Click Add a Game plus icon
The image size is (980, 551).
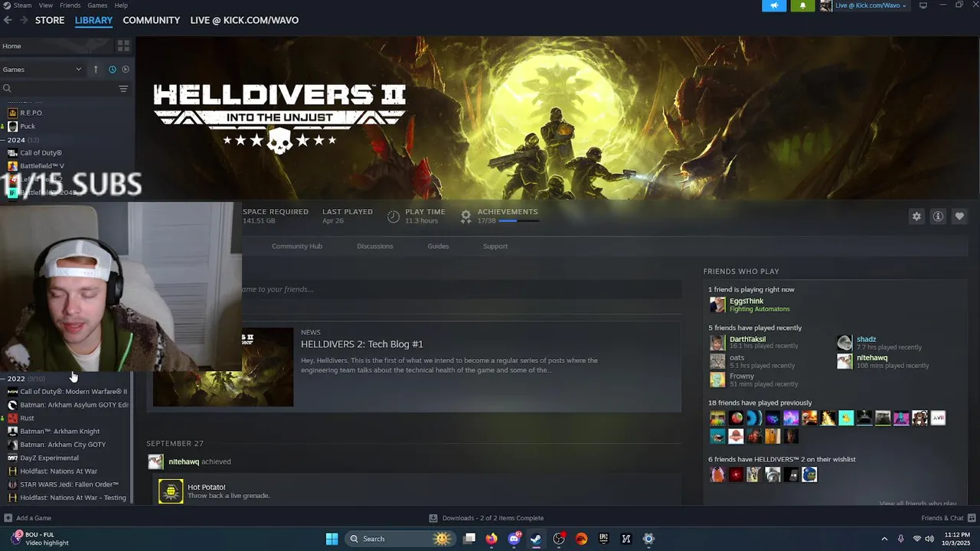pyautogui.click(x=8, y=518)
